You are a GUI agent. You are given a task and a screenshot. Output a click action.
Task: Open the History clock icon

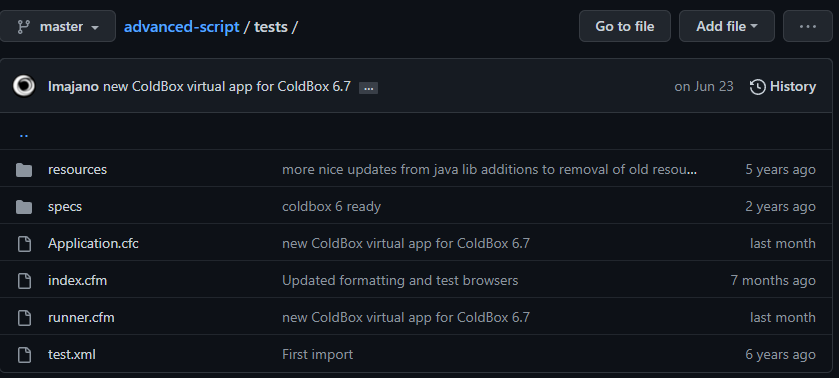[757, 87]
